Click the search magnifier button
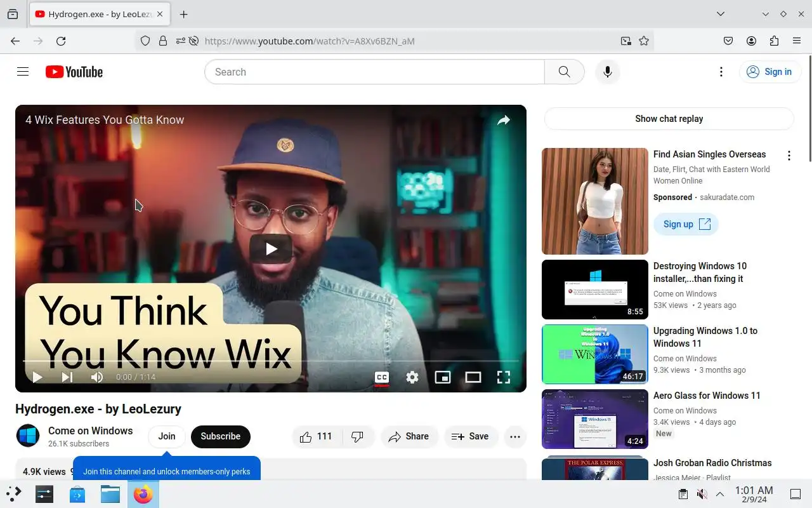This screenshot has height=508, width=812. (x=564, y=72)
